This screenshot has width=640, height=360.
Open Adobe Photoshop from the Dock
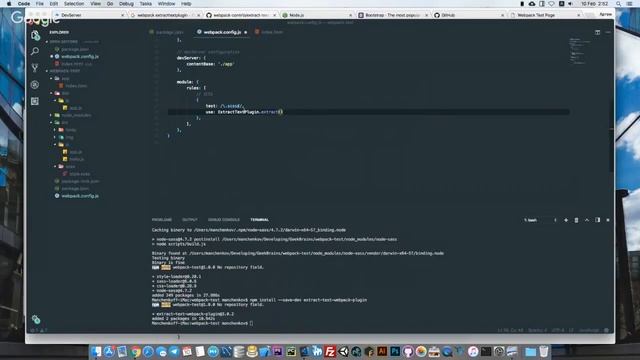395,351
